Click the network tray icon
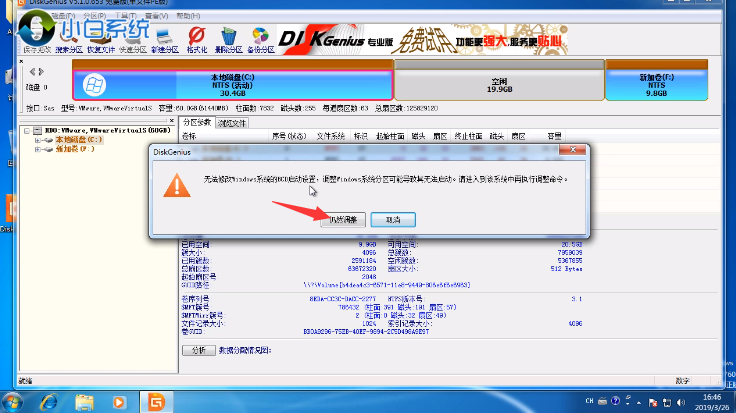Image resolution: width=736 pixels, height=413 pixels. click(x=667, y=402)
